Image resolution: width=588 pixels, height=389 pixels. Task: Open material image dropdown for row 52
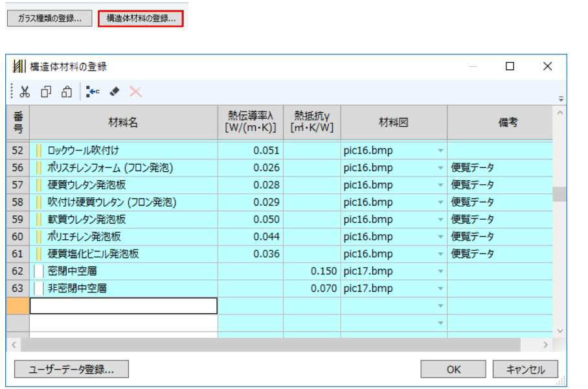(440, 150)
